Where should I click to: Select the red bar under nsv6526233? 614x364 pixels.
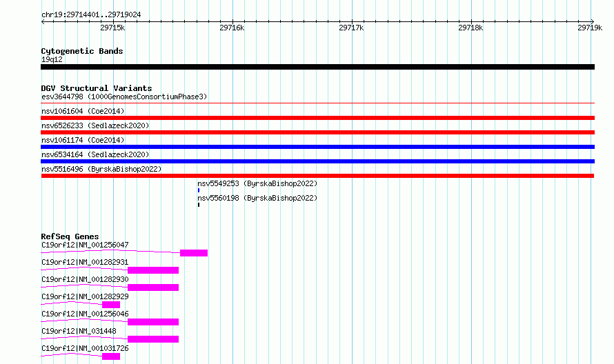317,132
